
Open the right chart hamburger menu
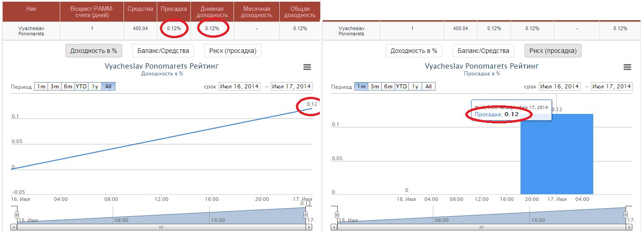627,67
